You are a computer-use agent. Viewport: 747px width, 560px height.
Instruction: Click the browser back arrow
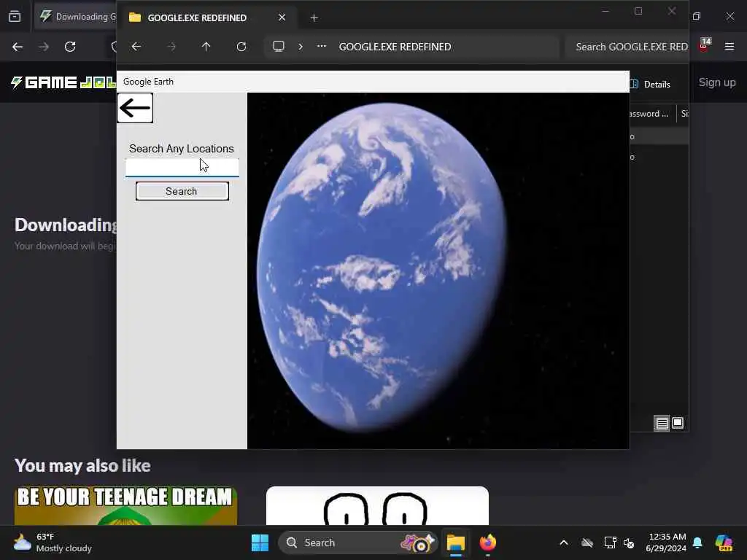click(x=18, y=47)
